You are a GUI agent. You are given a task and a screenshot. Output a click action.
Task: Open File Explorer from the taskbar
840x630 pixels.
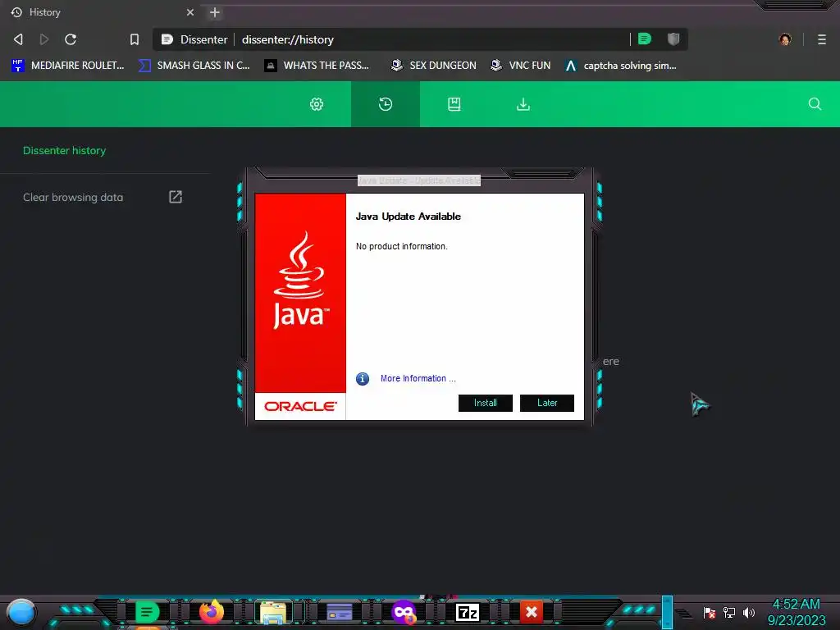273,612
